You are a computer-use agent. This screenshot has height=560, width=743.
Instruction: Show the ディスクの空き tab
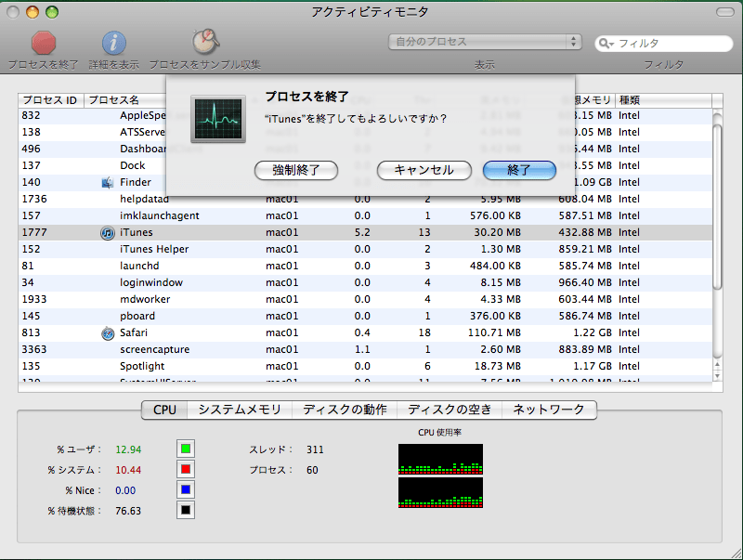450,410
